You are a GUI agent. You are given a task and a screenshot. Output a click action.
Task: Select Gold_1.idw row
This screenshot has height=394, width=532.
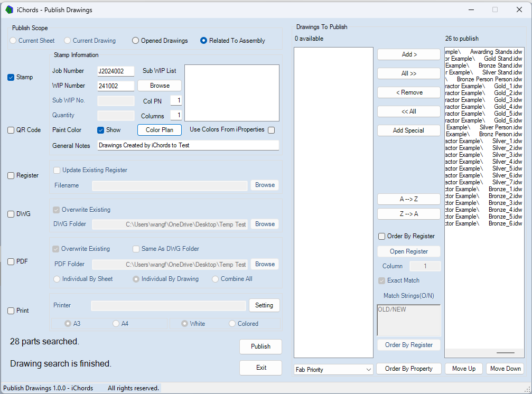click(484, 86)
